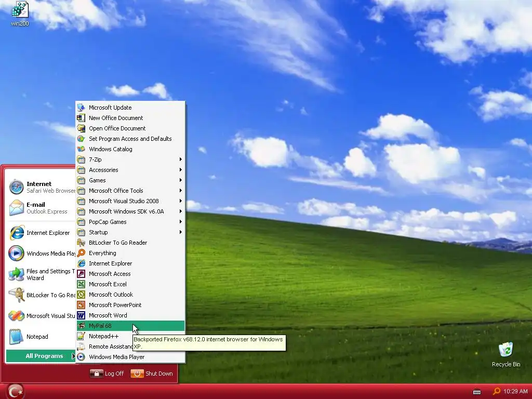Screen dimensions: 532x399
Task: Click the search magnifier tray icon
Action: tap(496, 392)
